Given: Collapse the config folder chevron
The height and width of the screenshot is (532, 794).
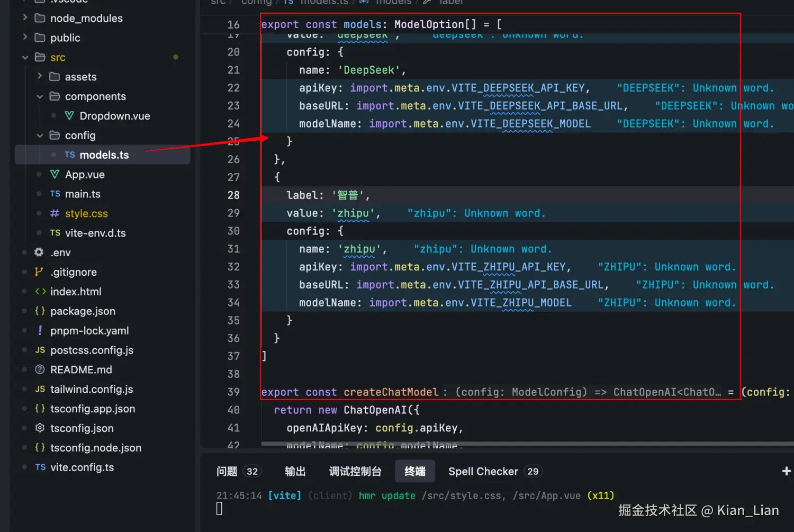Looking at the screenshot, I should coord(40,136).
